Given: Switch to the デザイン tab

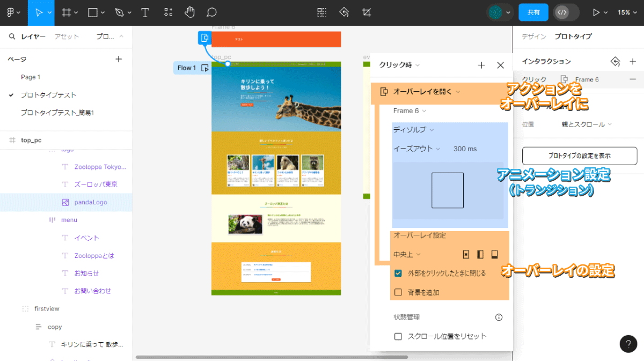Looking at the screenshot, I should [x=534, y=36].
